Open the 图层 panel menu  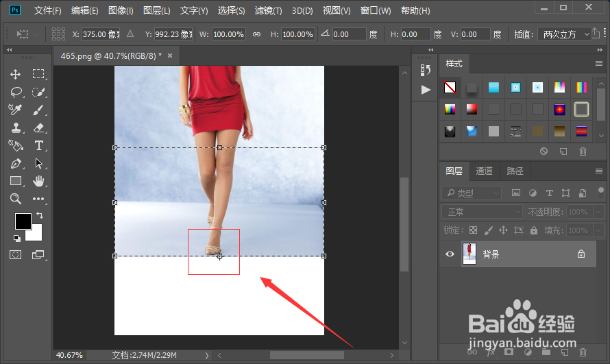pos(599,171)
